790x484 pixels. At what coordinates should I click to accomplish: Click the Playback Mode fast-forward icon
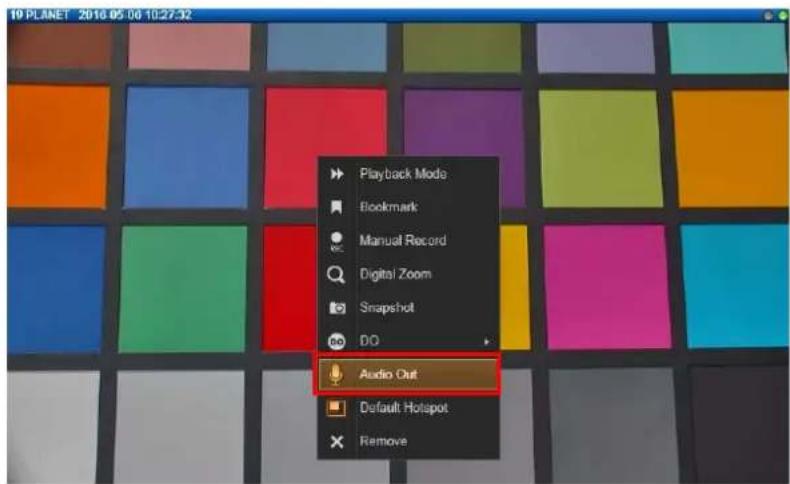337,174
